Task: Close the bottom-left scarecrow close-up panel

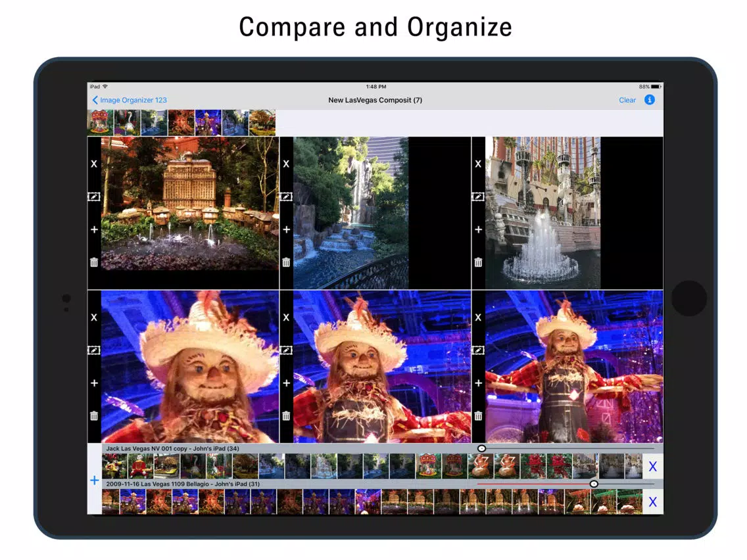Action: click(94, 317)
